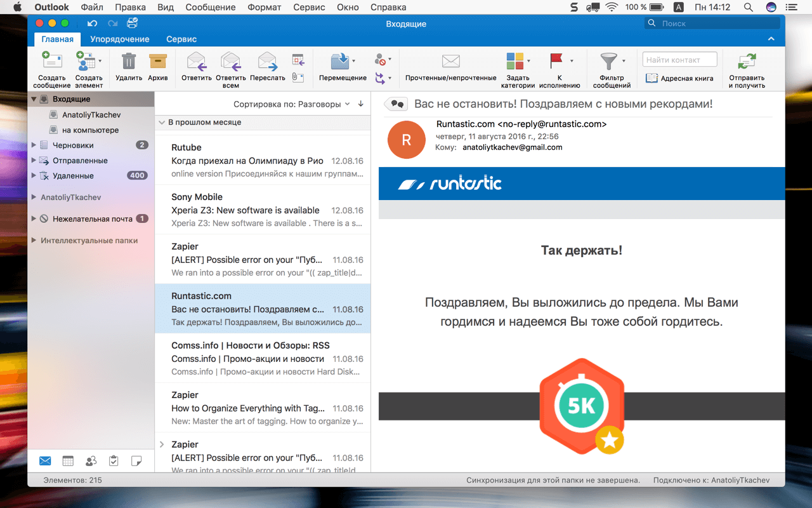Click the Print icon in title bar
The width and height of the screenshot is (812, 508).
click(132, 23)
